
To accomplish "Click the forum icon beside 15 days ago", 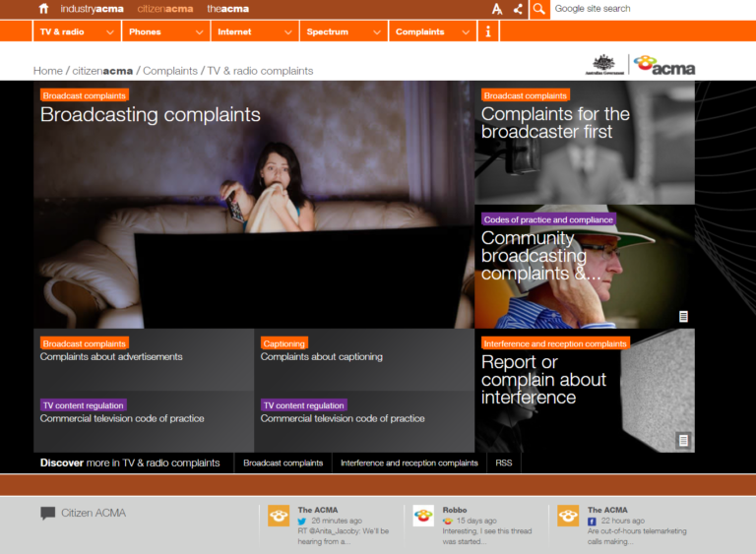I will click(448, 521).
